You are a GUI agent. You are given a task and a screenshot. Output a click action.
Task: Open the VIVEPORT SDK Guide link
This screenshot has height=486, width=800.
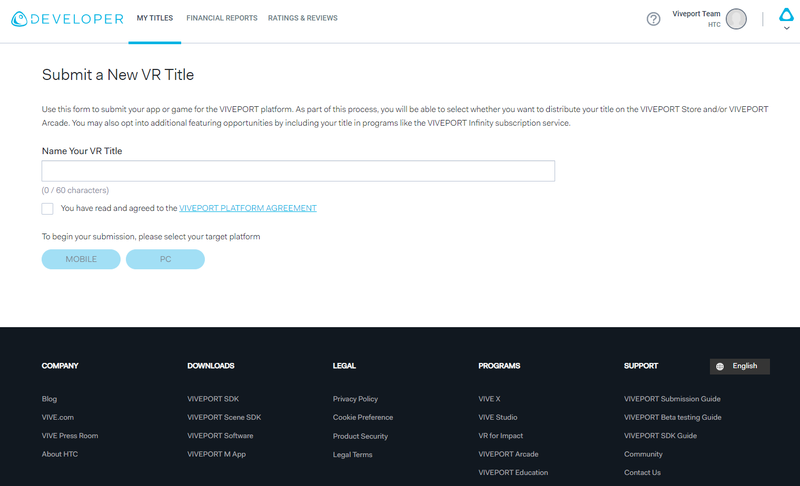point(660,436)
